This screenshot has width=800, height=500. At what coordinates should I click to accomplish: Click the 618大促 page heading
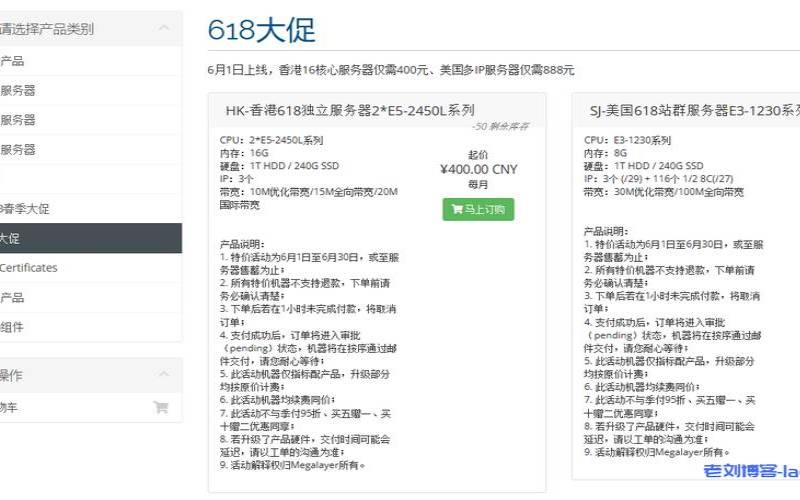click(261, 31)
